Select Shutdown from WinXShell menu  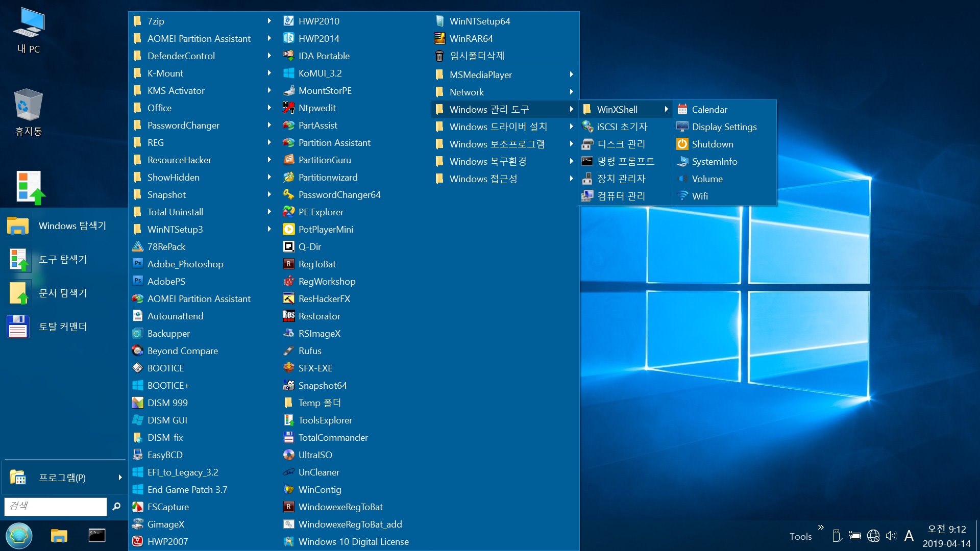click(x=712, y=144)
